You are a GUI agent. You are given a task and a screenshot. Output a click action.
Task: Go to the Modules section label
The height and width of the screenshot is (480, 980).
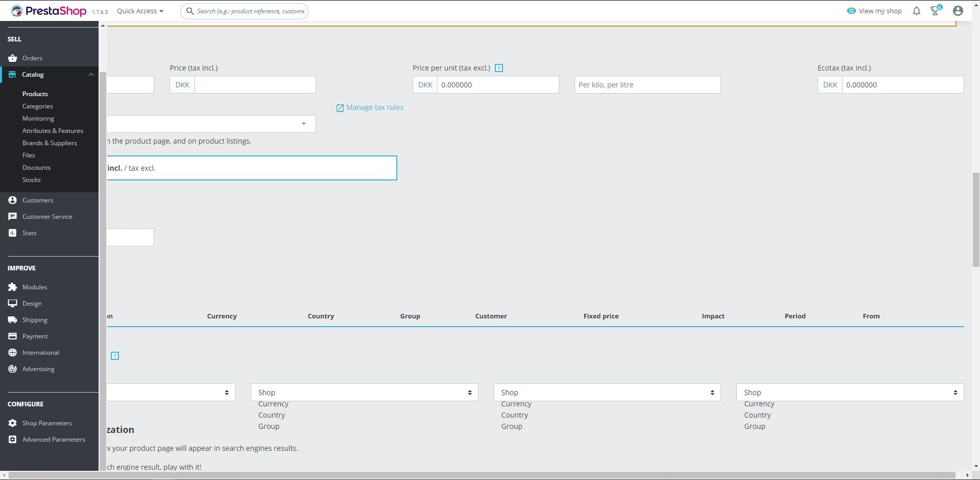click(35, 287)
